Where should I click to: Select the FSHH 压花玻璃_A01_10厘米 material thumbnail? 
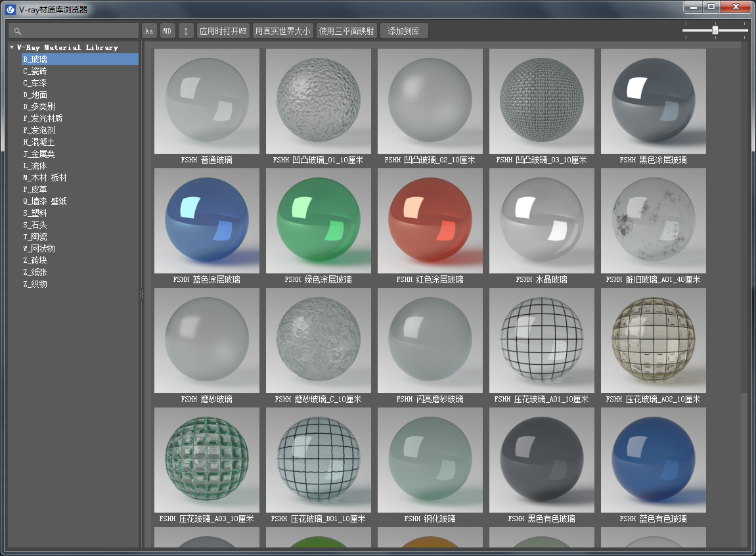541,340
